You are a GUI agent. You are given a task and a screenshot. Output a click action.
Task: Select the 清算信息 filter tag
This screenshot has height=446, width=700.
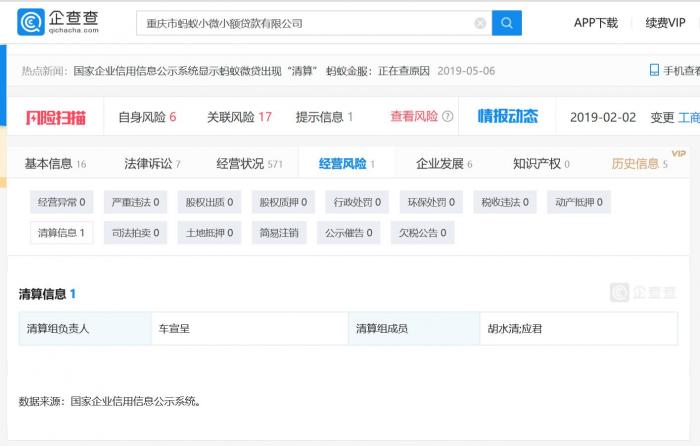(x=61, y=233)
